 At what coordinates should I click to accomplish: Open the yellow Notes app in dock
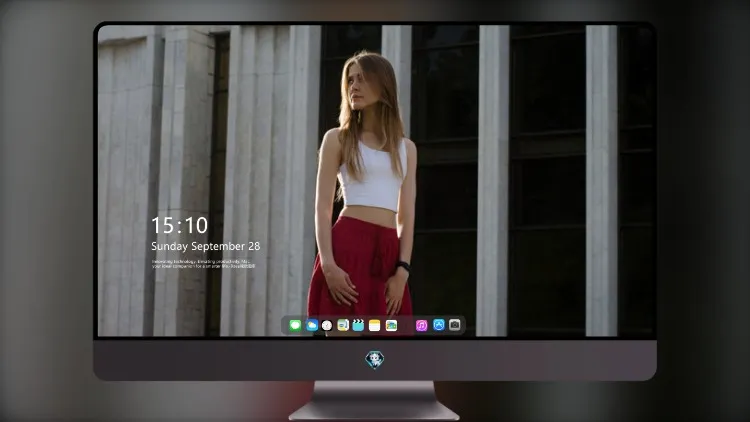coord(375,325)
